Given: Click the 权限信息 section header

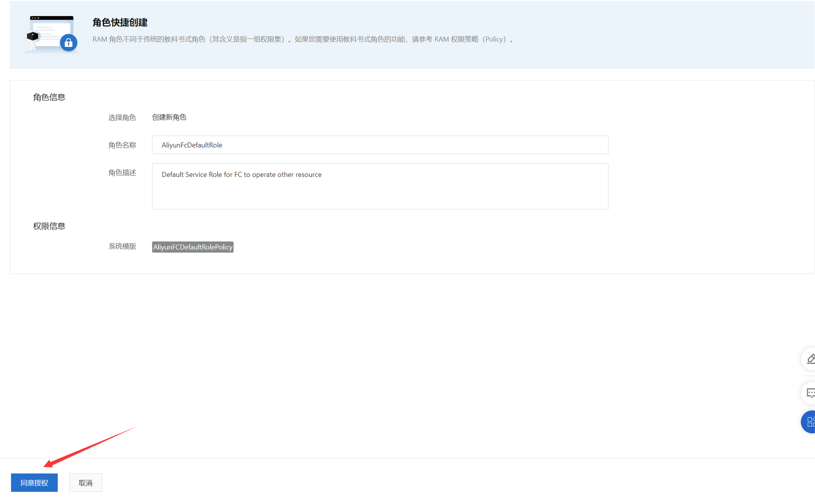Looking at the screenshot, I should (x=49, y=226).
